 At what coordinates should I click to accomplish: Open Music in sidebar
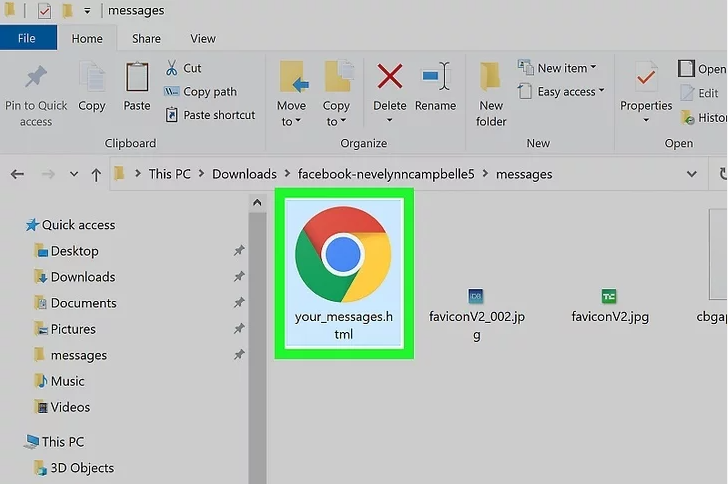(59, 381)
